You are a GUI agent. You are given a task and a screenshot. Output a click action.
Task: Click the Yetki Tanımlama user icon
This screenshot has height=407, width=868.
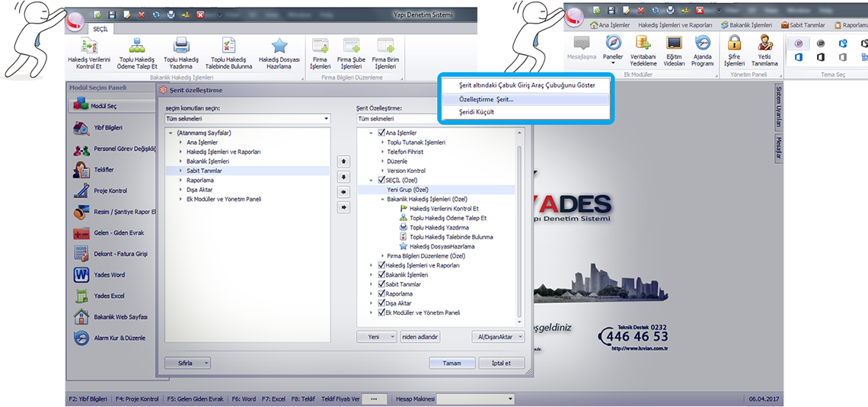coord(766,43)
